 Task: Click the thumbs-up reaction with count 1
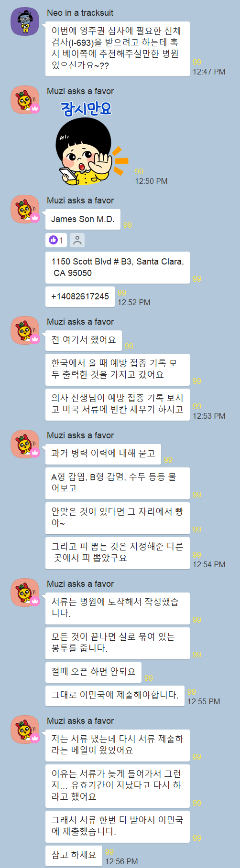(x=56, y=240)
